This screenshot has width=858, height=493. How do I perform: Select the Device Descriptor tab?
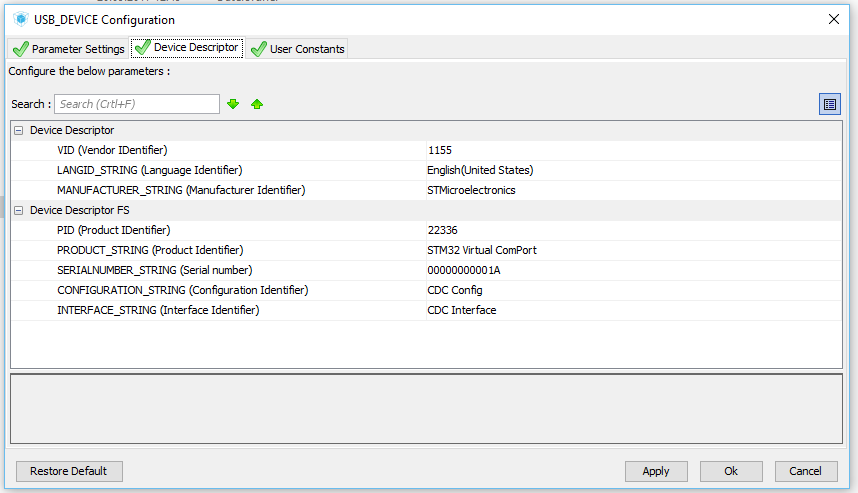[188, 48]
